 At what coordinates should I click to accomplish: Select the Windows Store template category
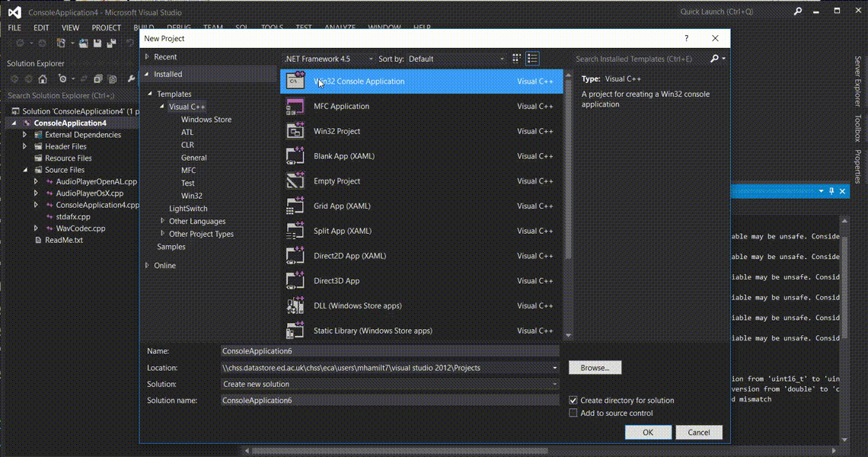[x=206, y=119]
